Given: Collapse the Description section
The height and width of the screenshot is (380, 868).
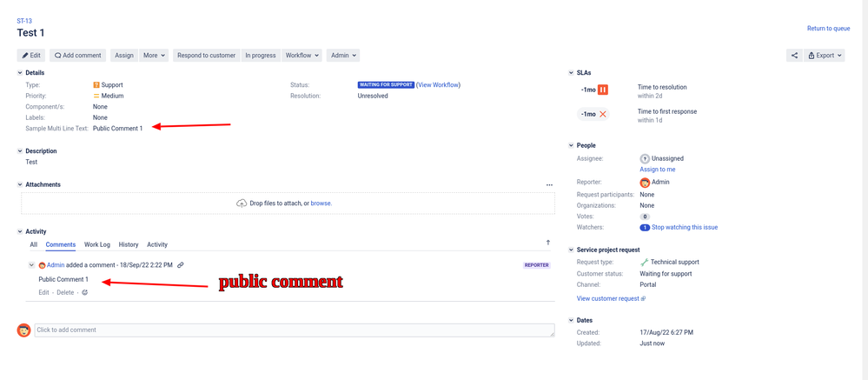Looking at the screenshot, I should point(20,150).
